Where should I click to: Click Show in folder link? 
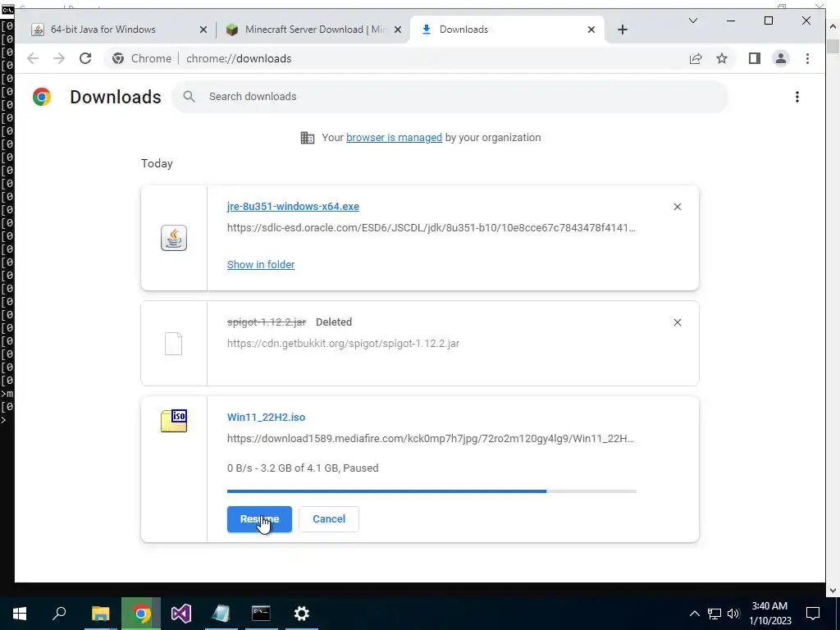tap(261, 265)
